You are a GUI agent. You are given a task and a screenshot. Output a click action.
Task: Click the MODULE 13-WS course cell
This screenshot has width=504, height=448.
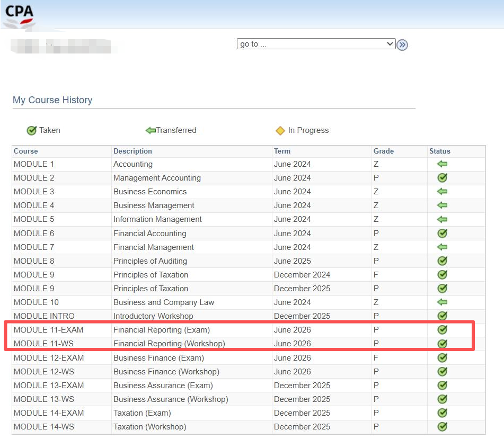coord(62,399)
